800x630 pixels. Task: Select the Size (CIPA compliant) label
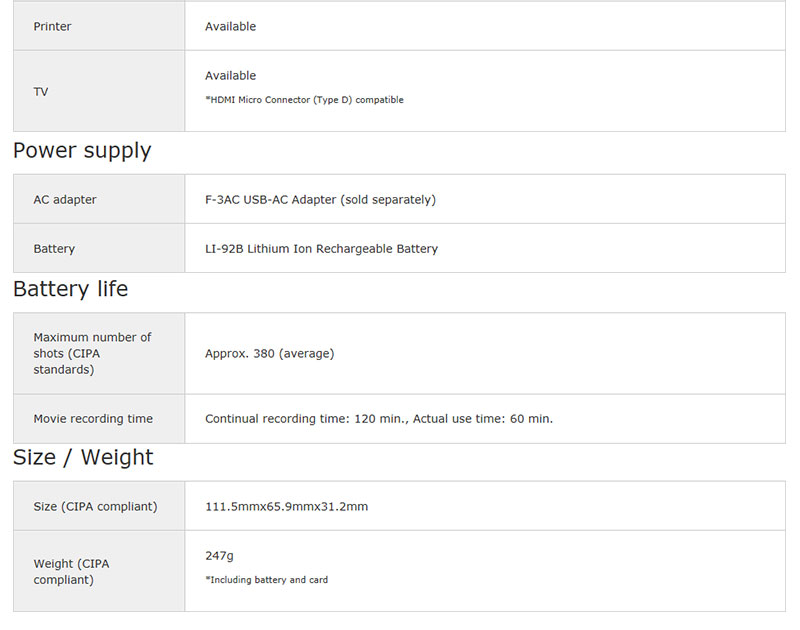95,507
